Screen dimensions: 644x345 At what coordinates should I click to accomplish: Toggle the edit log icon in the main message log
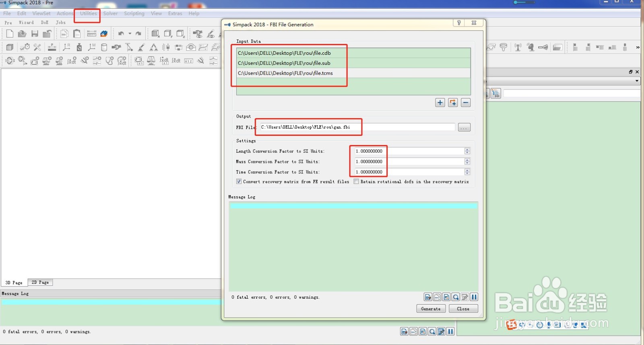[x=441, y=331]
